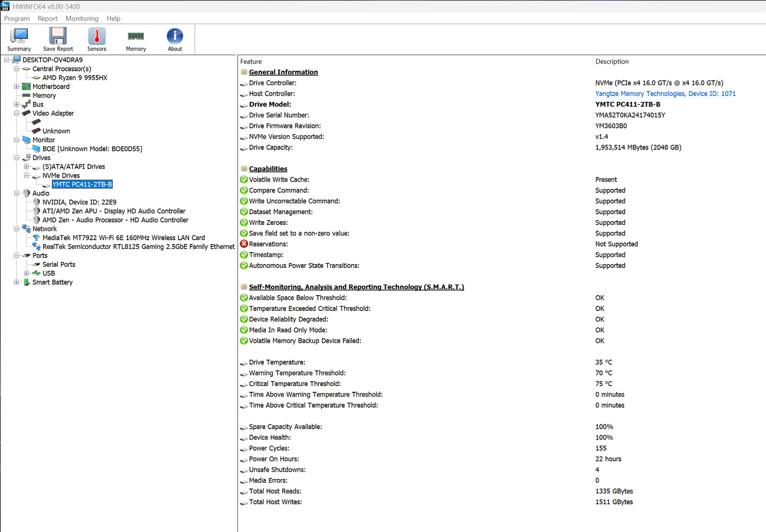Click the S.M.A.R.T. section heading
766x532 pixels.
click(x=356, y=287)
